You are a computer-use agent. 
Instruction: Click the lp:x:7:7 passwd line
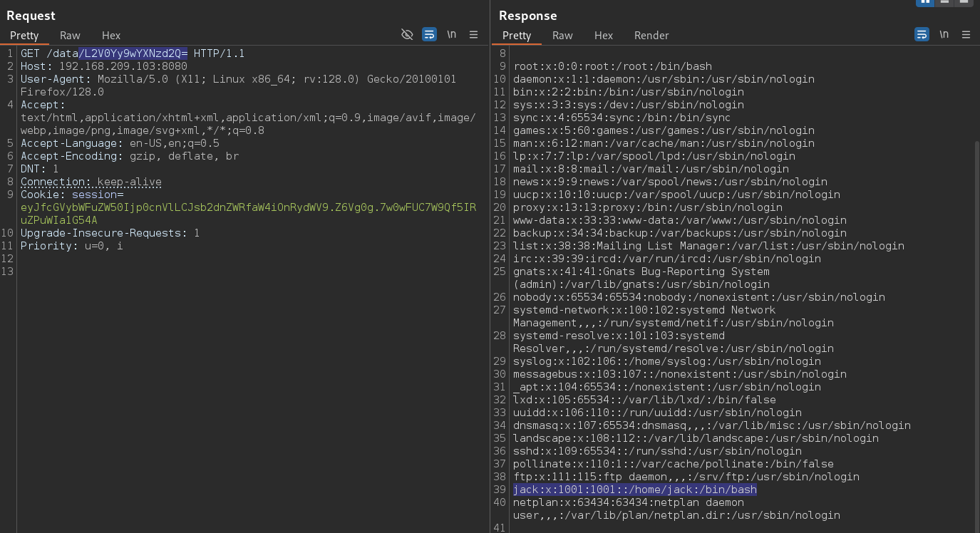(654, 156)
